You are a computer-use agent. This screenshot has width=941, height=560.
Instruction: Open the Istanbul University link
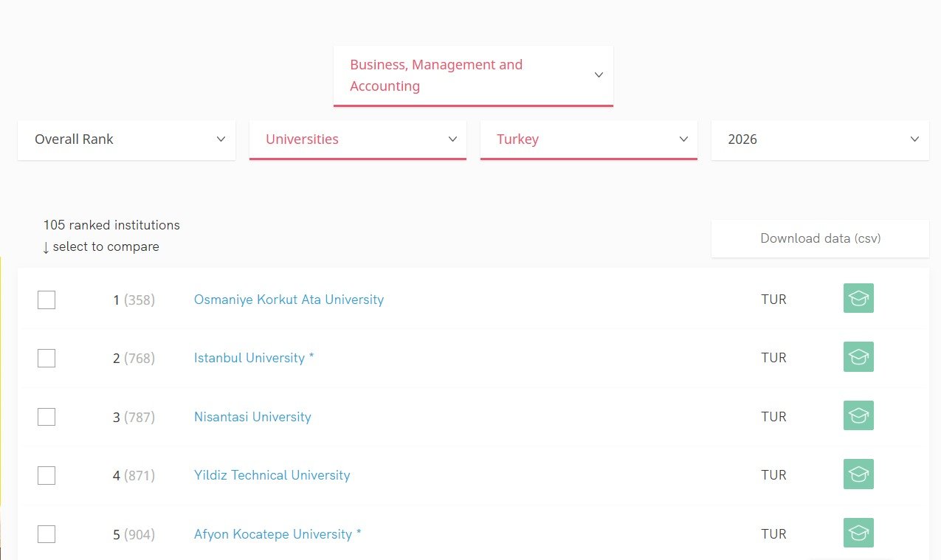click(249, 358)
